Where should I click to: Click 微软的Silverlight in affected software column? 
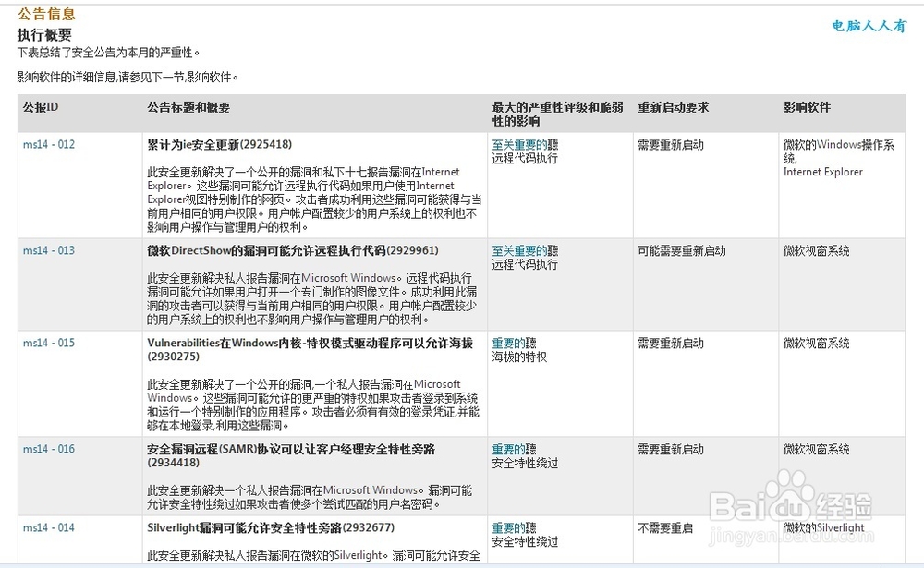[x=824, y=527]
